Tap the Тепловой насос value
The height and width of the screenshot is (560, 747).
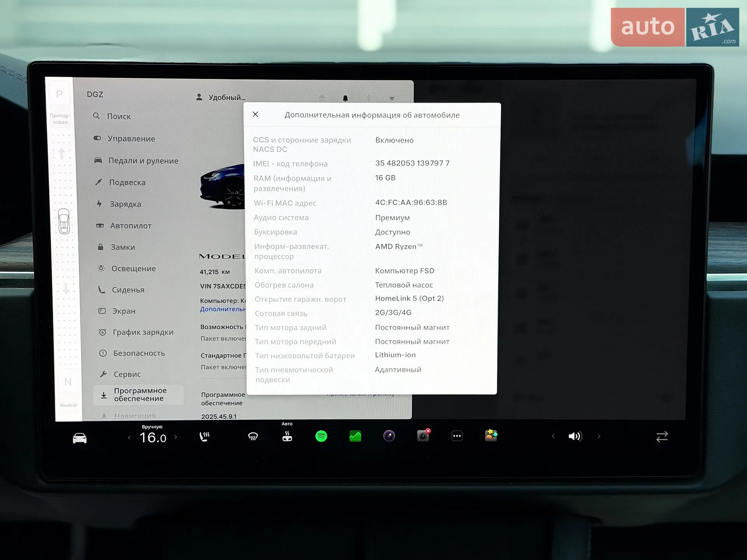[404, 285]
